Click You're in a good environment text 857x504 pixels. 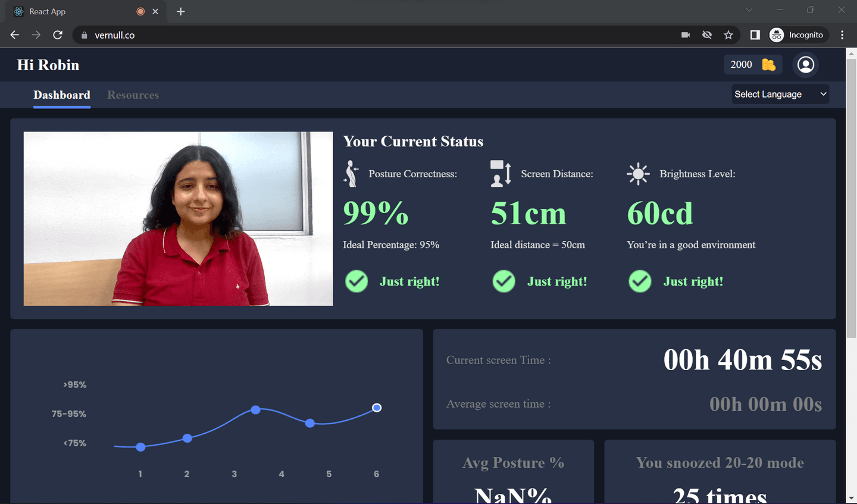691,245
